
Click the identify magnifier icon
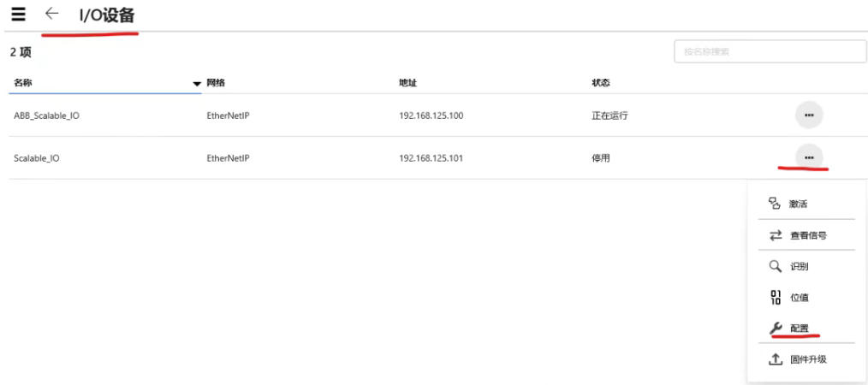pos(775,266)
